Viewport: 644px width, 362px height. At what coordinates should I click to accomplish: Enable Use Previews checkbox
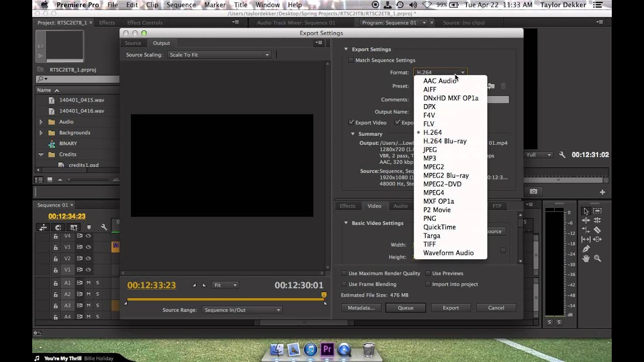[x=428, y=274]
